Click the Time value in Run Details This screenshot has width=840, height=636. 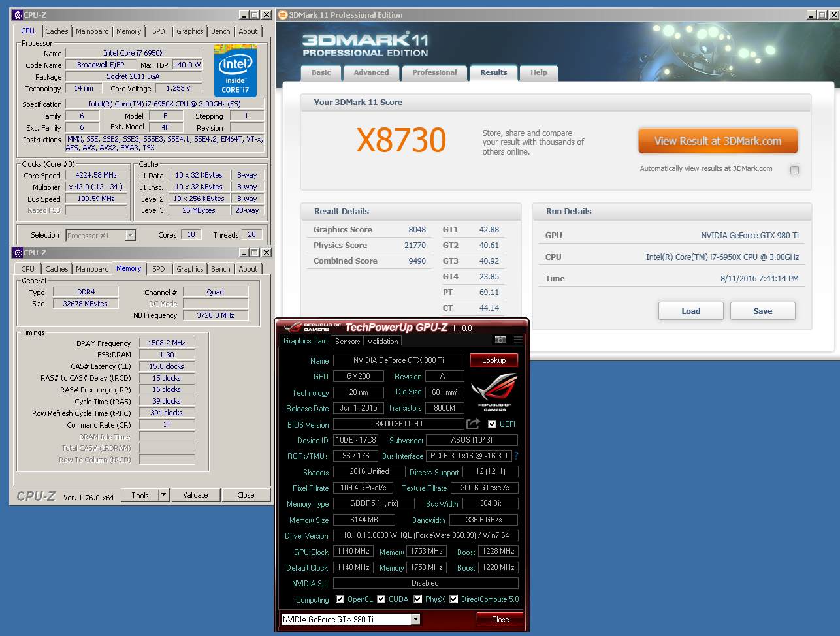click(x=760, y=279)
